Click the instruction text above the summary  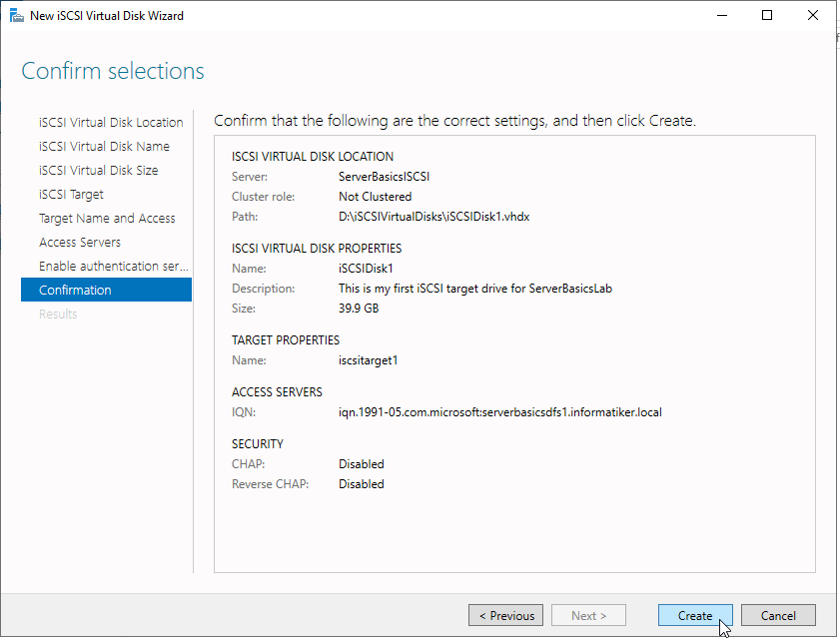[454, 121]
